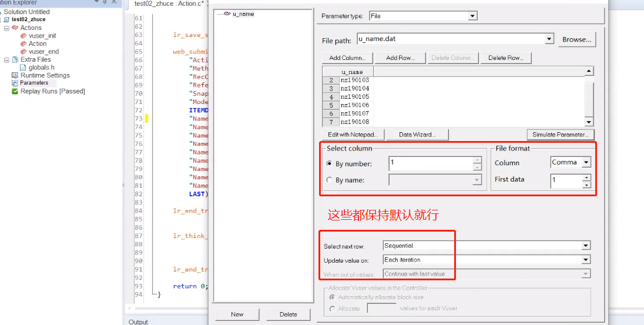This screenshot has width=644, height=325.
Task: Click the First data input field
Action: click(x=566, y=181)
